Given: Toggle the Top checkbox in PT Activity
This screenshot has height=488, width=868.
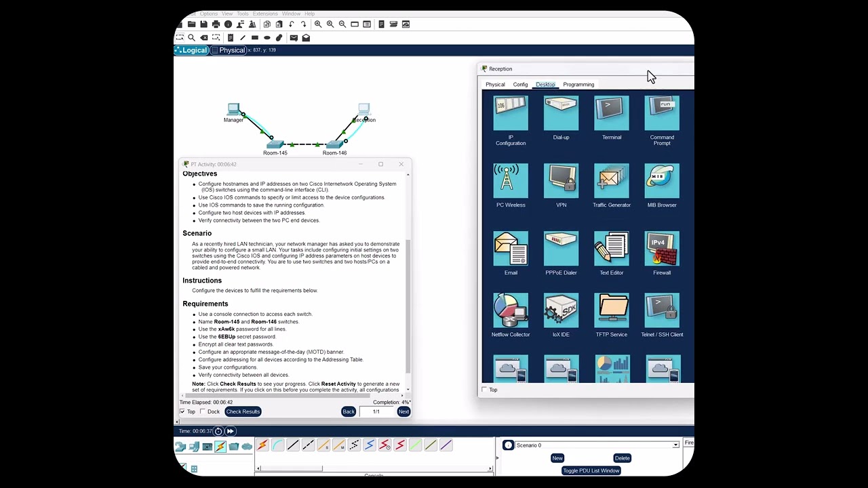Looking at the screenshot, I should coord(182,411).
